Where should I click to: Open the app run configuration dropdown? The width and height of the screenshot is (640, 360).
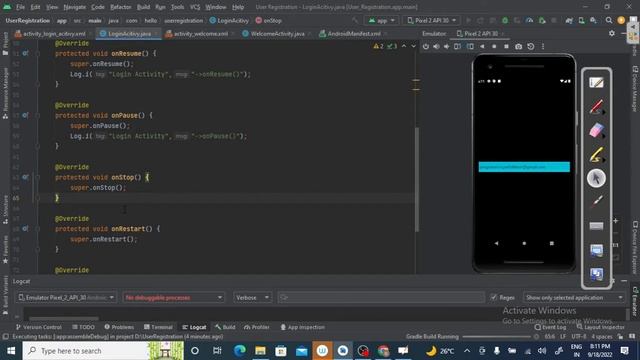[x=382, y=20]
